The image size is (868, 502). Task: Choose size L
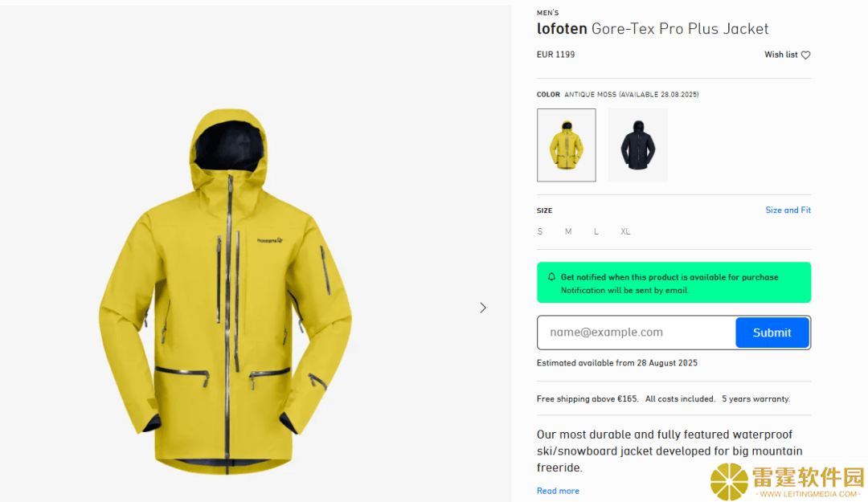coord(596,231)
